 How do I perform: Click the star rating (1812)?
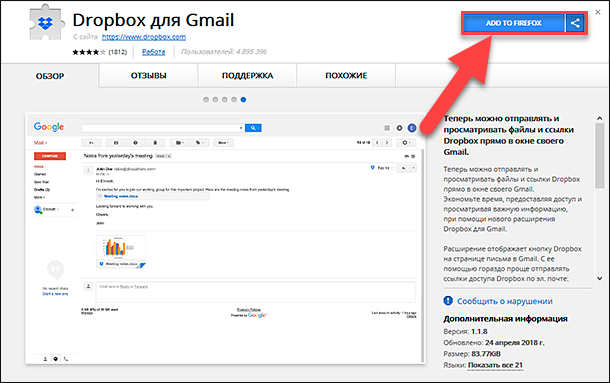[100, 52]
